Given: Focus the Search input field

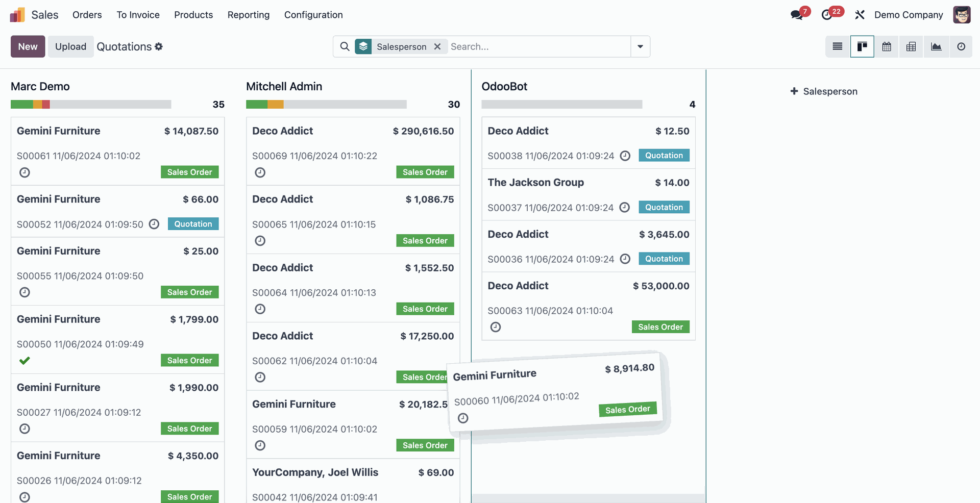Looking at the screenshot, I should (x=538, y=46).
